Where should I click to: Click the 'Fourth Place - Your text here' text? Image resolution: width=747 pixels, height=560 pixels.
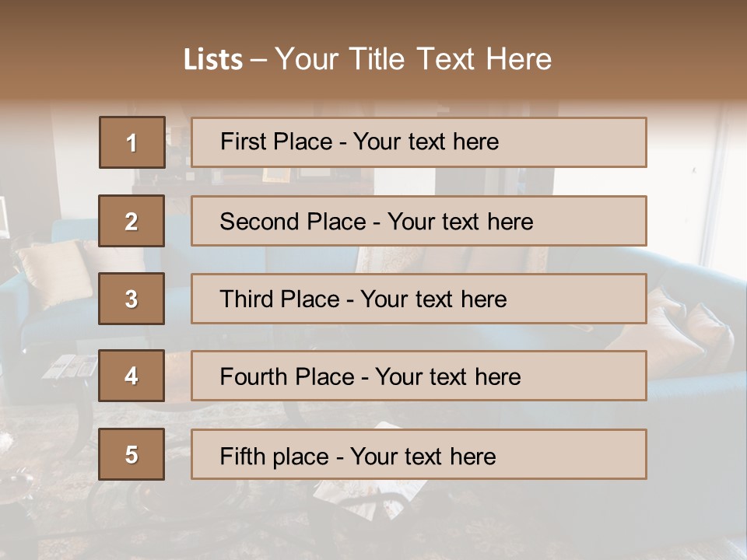(370, 377)
